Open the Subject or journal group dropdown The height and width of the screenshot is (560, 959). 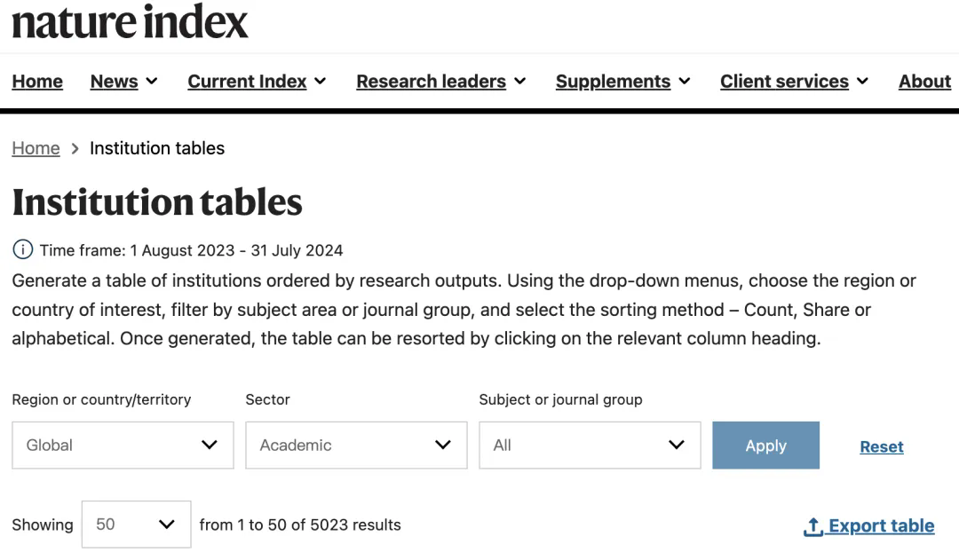point(590,445)
